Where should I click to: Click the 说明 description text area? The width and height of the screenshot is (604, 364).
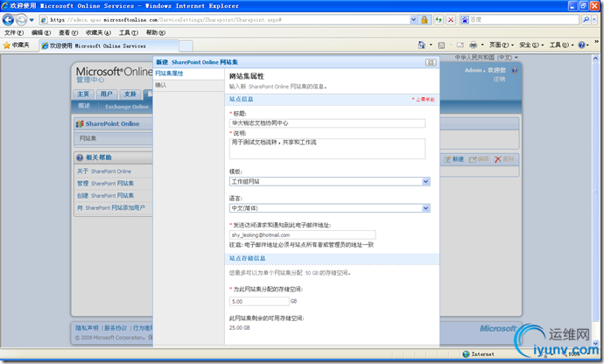[327, 149]
